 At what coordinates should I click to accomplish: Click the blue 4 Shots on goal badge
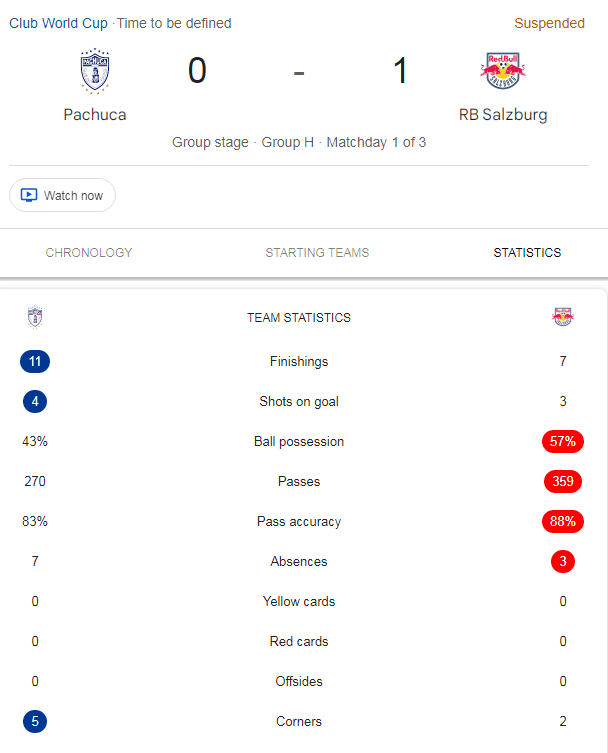35,401
